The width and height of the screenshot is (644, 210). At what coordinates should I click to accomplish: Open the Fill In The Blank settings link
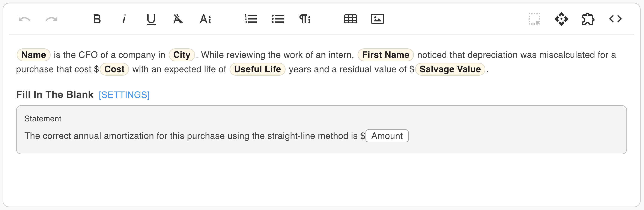124,95
